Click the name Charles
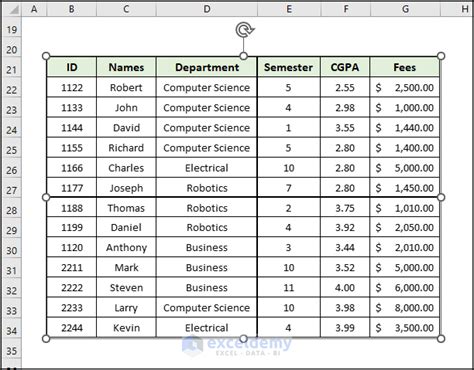 coord(126,168)
